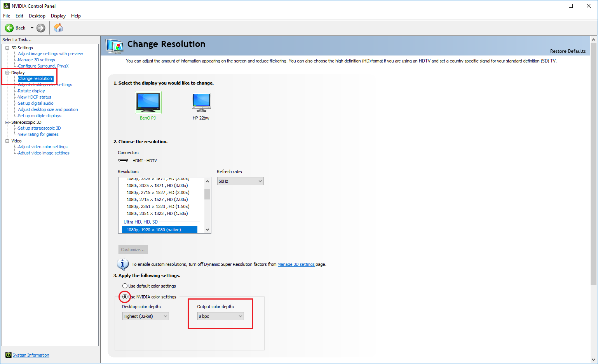This screenshot has height=364, width=598.
Task: Click the resolution list scroll up arrow
Action: coord(207,181)
